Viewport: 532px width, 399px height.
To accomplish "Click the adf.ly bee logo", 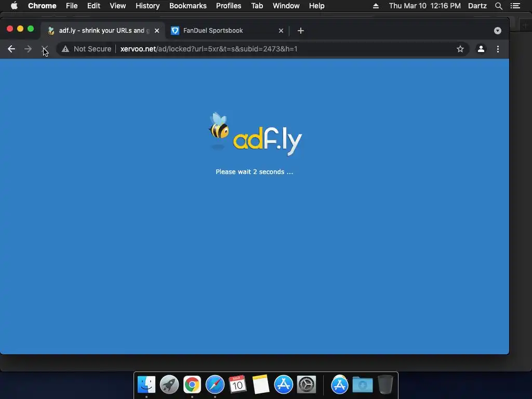I will point(255,134).
